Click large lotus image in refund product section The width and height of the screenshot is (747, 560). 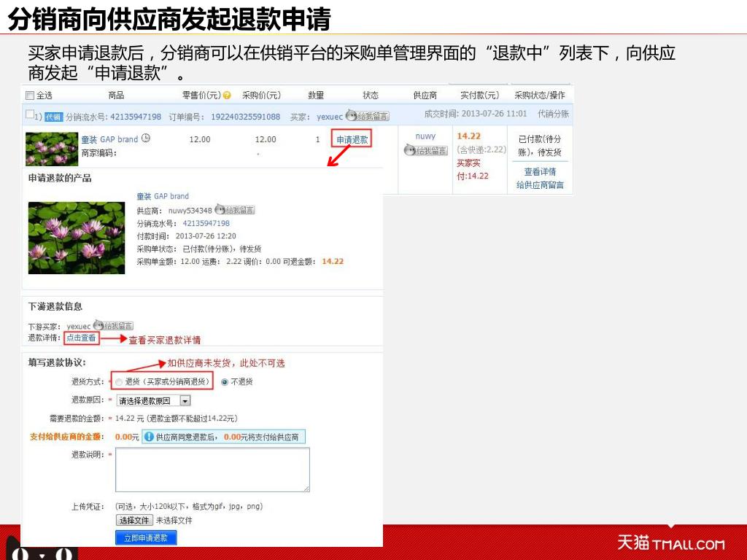tap(77, 238)
